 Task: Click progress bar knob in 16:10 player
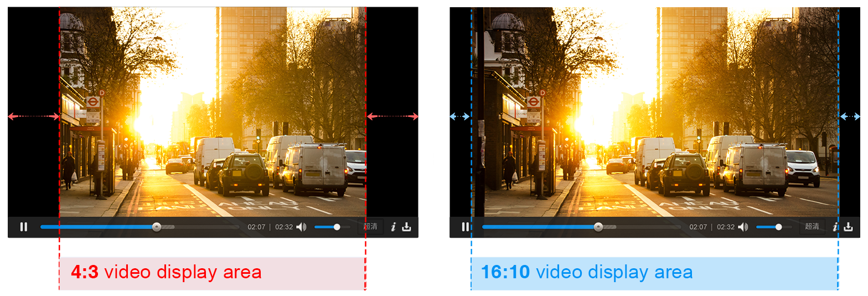[598, 227]
